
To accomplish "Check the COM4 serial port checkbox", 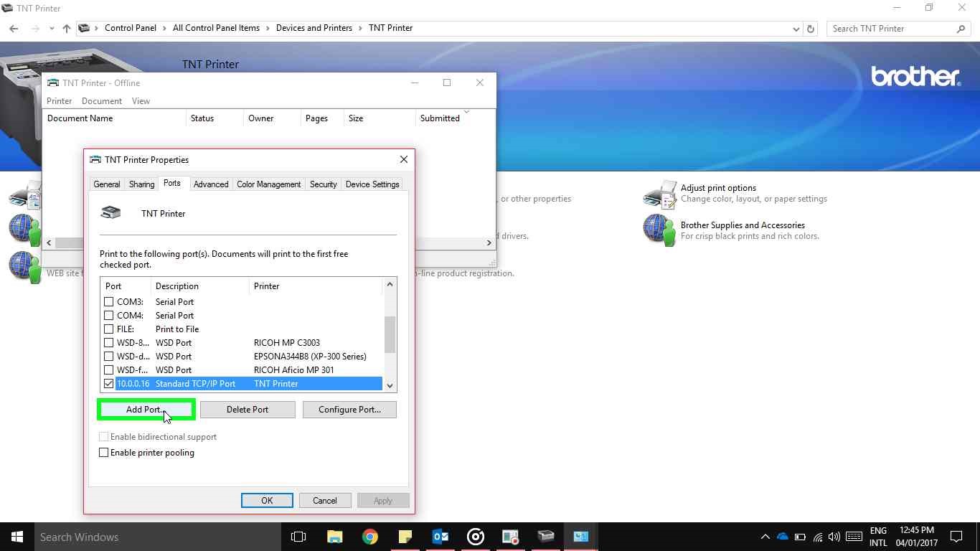I will [109, 316].
